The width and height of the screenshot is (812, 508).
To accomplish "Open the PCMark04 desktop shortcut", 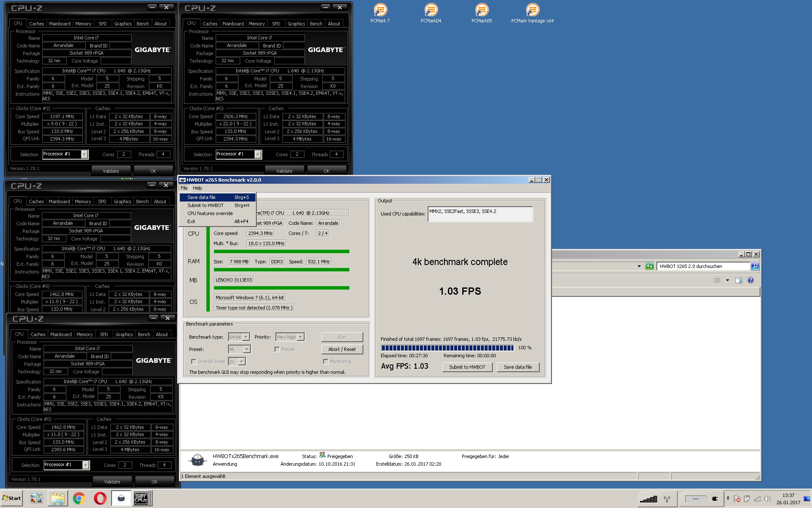I will (431, 13).
